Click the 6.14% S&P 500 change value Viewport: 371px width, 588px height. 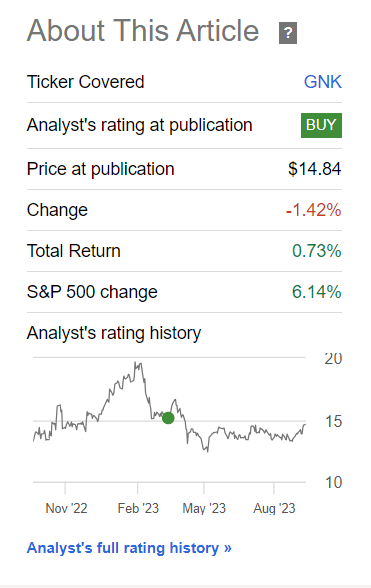pyautogui.click(x=317, y=292)
